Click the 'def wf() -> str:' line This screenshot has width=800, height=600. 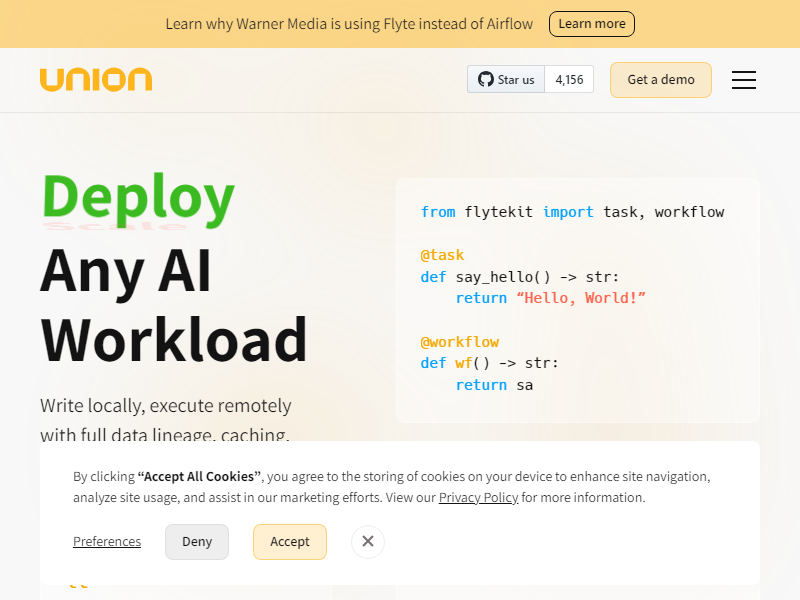[x=489, y=363]
